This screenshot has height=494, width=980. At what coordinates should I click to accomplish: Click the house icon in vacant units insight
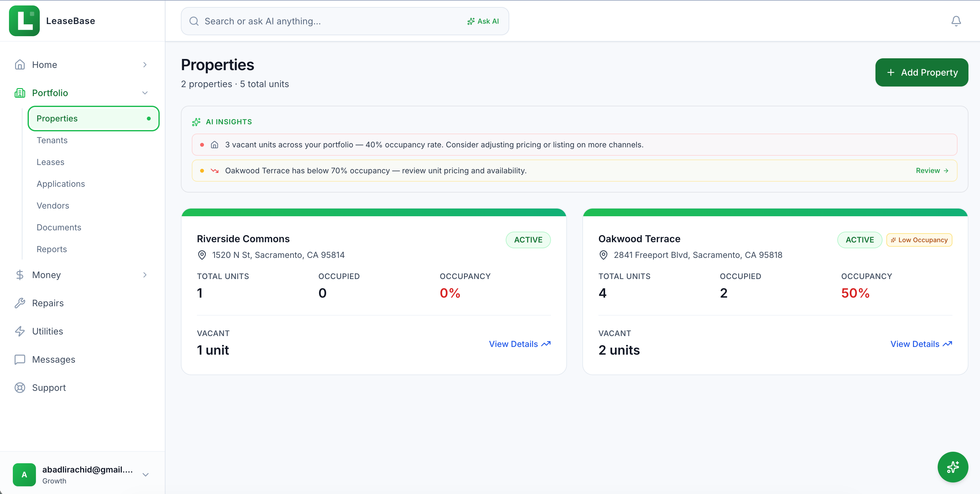[215, 145]
